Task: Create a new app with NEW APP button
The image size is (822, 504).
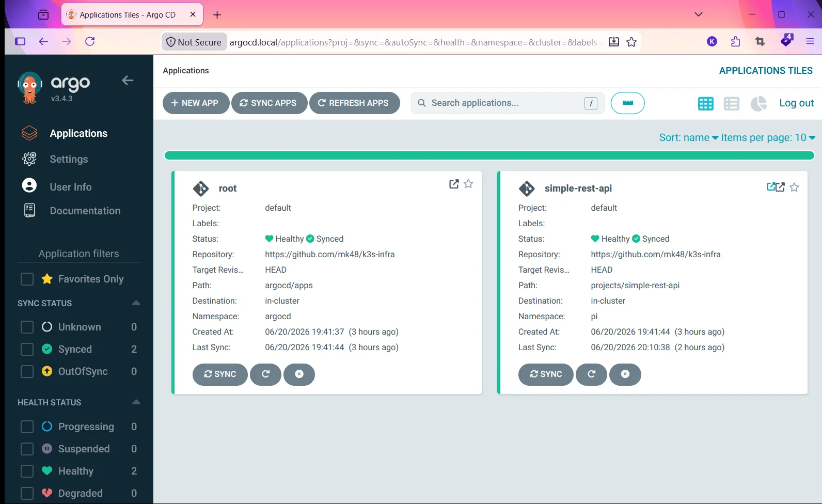Action: point(195,103)
